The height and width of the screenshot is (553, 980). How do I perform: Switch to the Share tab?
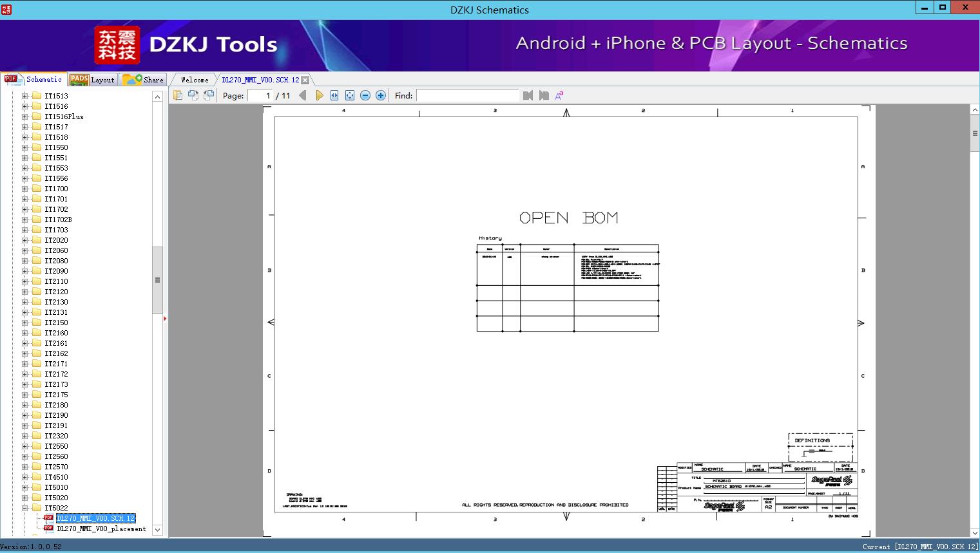[x=144, y=80]
